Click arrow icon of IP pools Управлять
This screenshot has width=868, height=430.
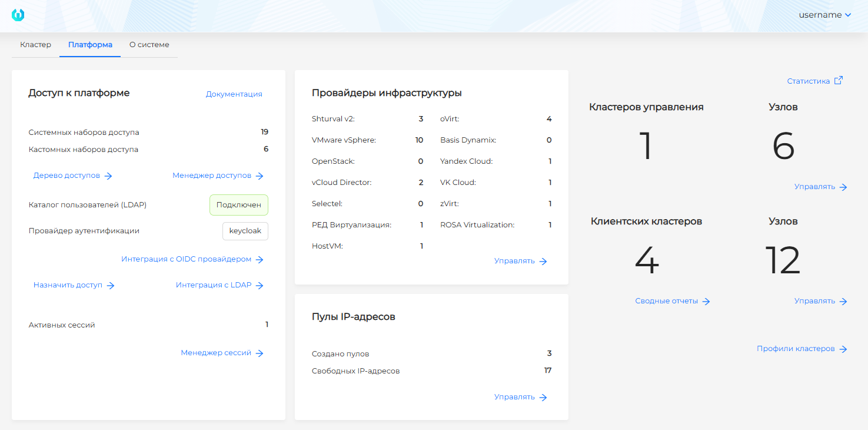tap(543, 398)
